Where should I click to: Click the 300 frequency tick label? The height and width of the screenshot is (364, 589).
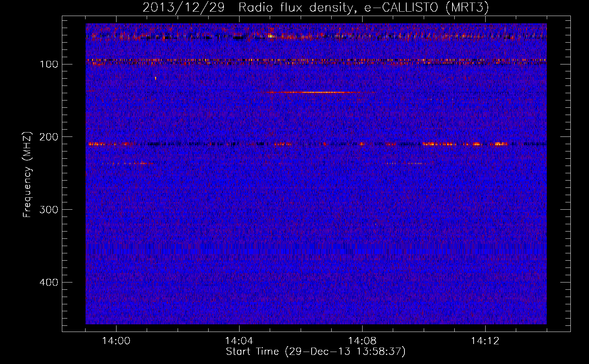(x=49, y=210)
